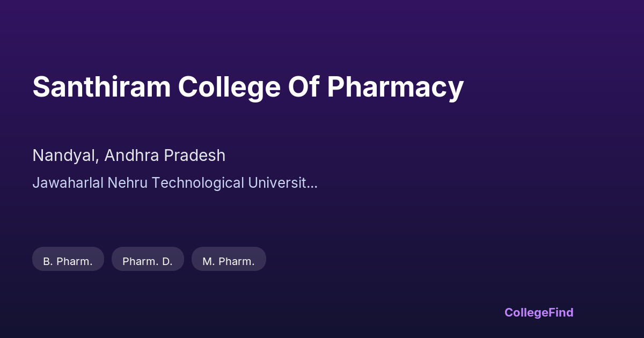Image resolution: width=644 pixels, height=338 pixels.
Task: Open the CollegeFind brand logo
Action: click(538, 312)
